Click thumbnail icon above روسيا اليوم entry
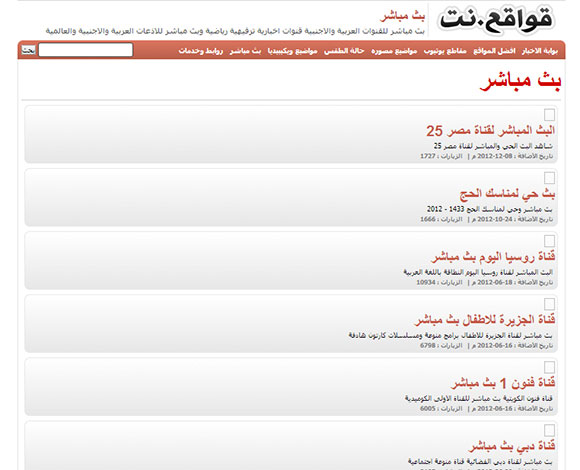The image size is (580, 470). [549, 241]
